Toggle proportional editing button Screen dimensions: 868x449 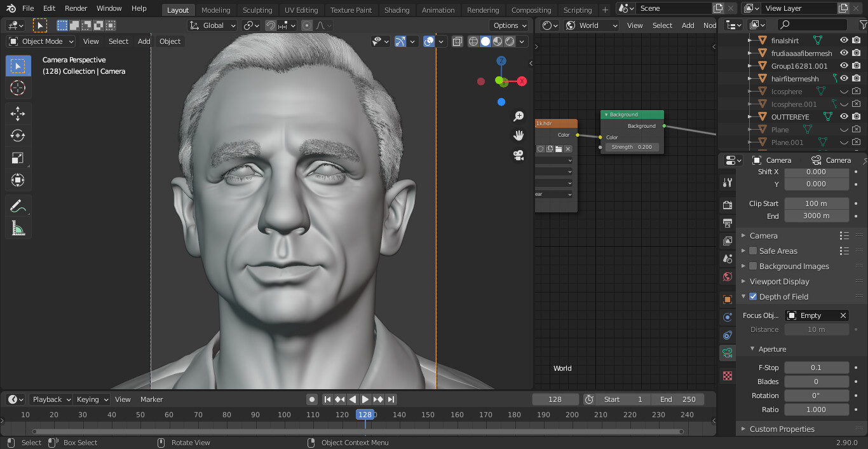[307, 25]
